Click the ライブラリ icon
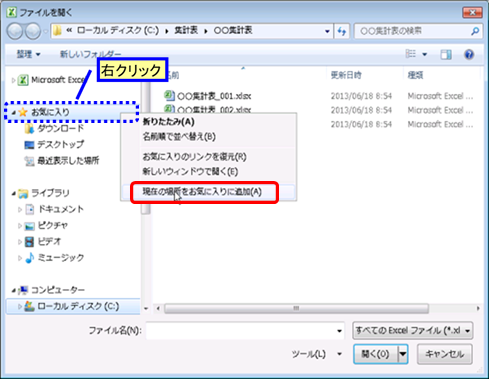This screenshot has width=489, height=379. pyautogui.click(x=23, y=193)
